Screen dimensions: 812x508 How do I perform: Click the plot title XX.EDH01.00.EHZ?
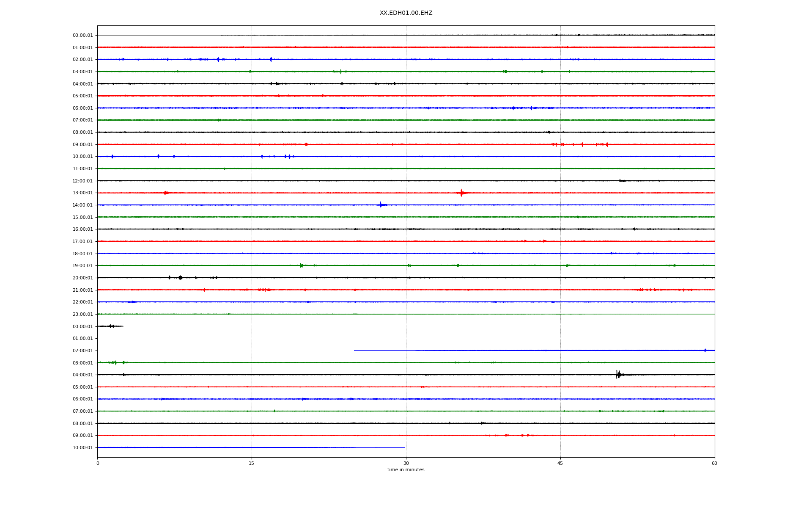(x=406, y=13)
